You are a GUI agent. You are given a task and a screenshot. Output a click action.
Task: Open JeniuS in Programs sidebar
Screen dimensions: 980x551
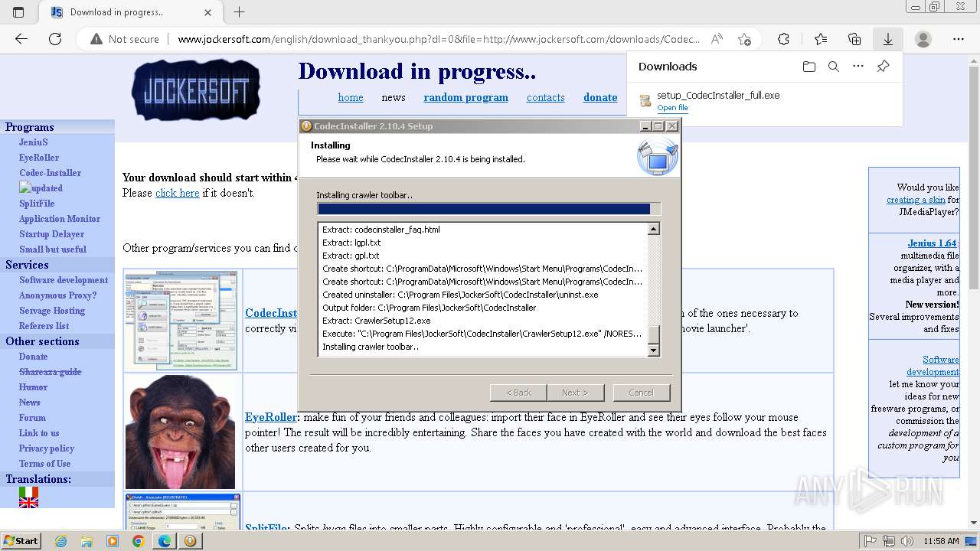(34, 142)
